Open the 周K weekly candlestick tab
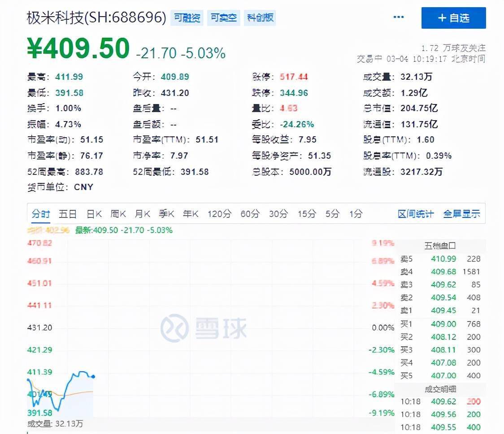The image size is (504, 434). point(117,214)
